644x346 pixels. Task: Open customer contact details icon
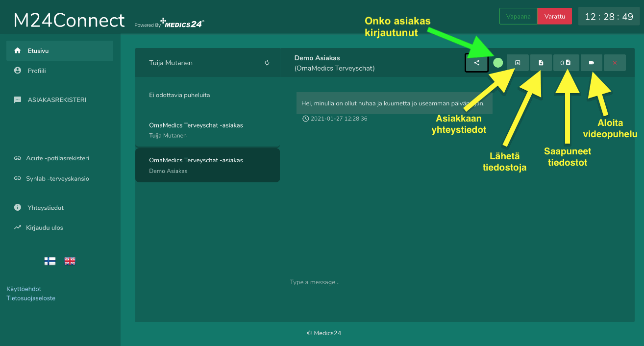[518, 63]
